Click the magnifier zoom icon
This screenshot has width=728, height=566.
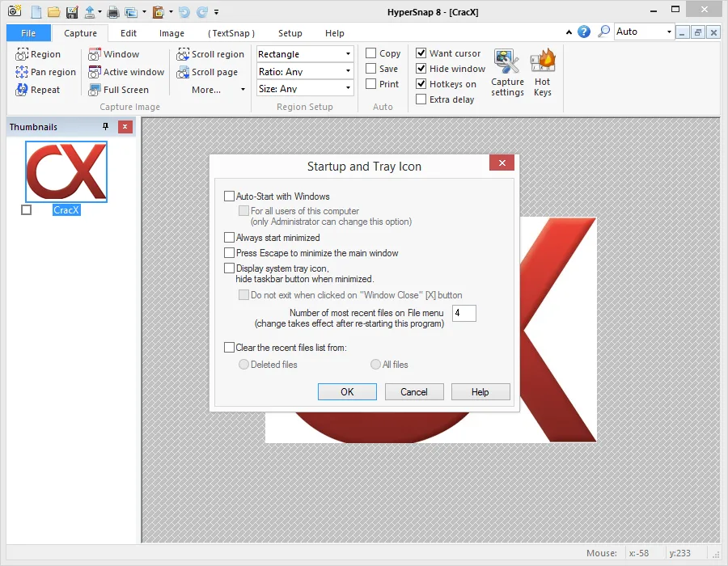603,32
